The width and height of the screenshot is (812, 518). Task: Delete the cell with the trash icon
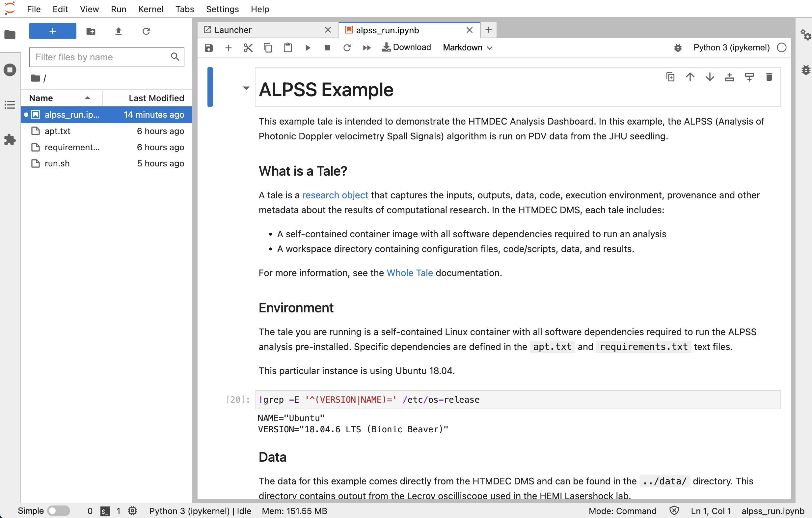coord(769,76)
